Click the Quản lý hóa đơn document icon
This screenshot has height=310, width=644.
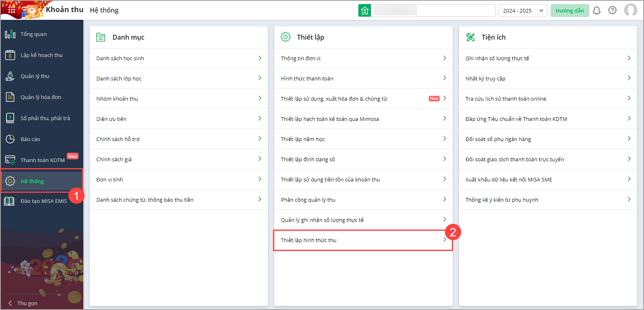[10, 97]
